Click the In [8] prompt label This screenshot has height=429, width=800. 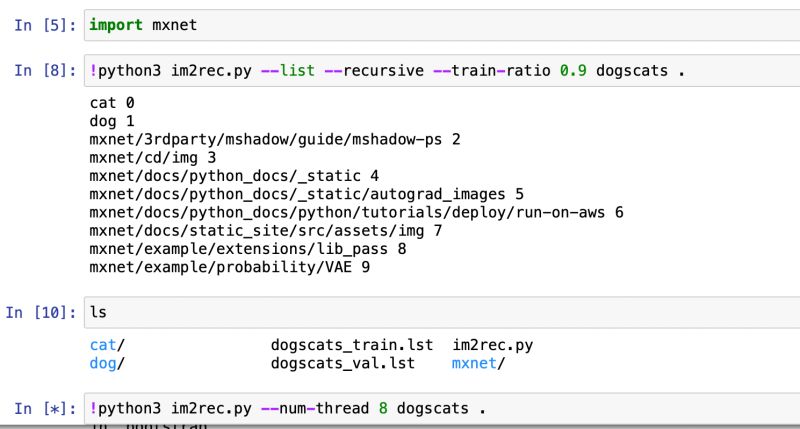tap(45, 70)
